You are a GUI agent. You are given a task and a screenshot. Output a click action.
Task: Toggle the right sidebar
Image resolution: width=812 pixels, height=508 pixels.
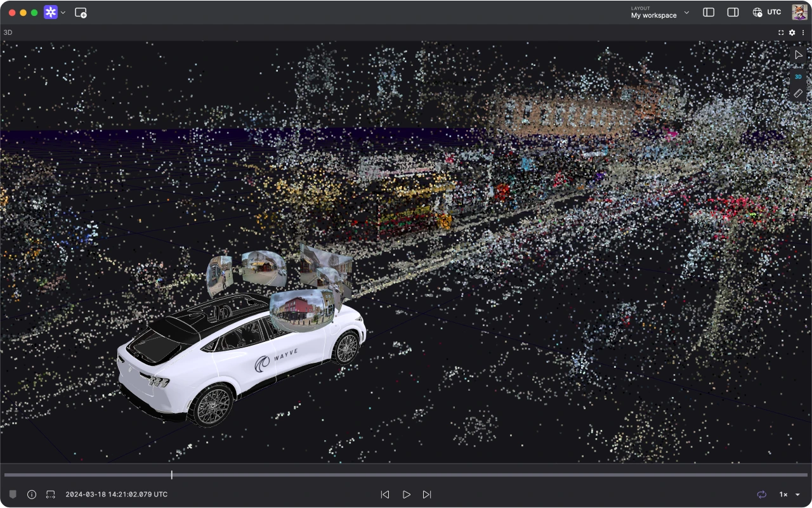coord(733,12)
